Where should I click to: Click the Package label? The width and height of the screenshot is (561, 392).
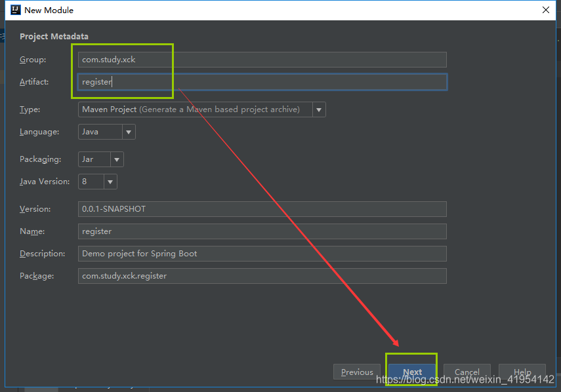tap(37, 276)
